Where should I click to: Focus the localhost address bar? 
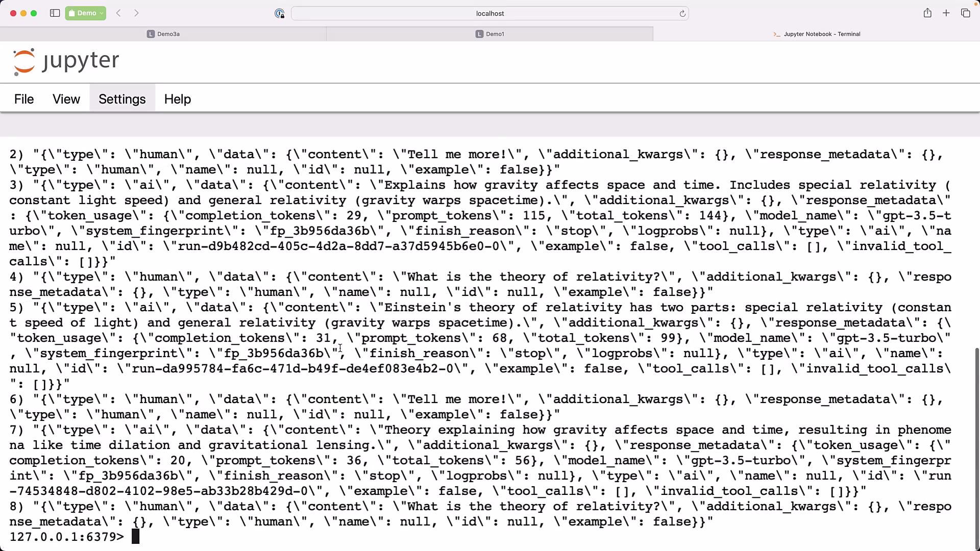490,14
